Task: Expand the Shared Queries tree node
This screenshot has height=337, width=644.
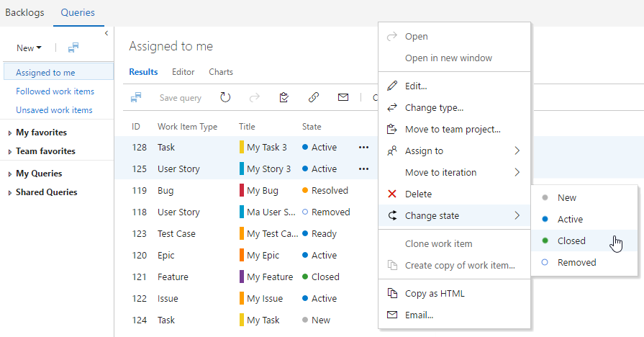Action: tap(9, 192)
